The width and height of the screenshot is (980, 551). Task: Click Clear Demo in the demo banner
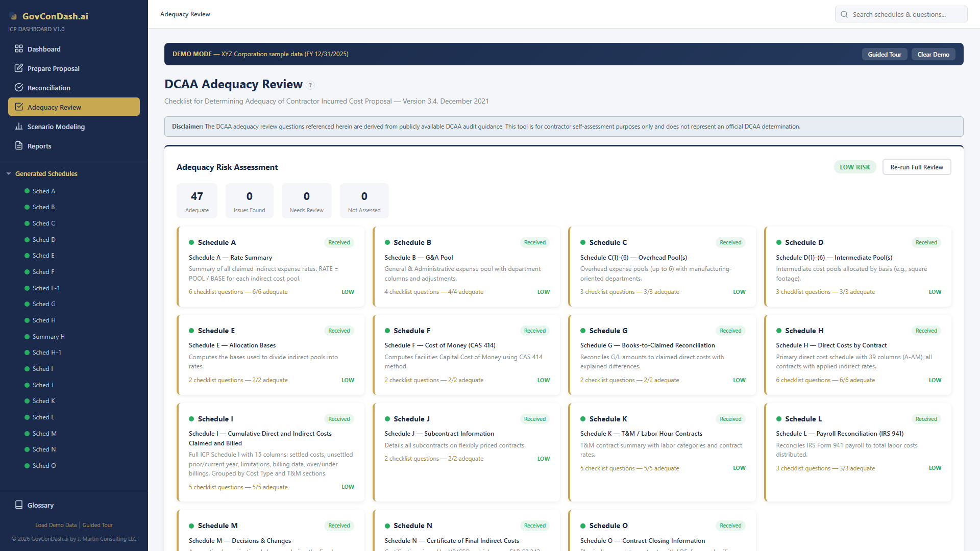click(933, 54)
